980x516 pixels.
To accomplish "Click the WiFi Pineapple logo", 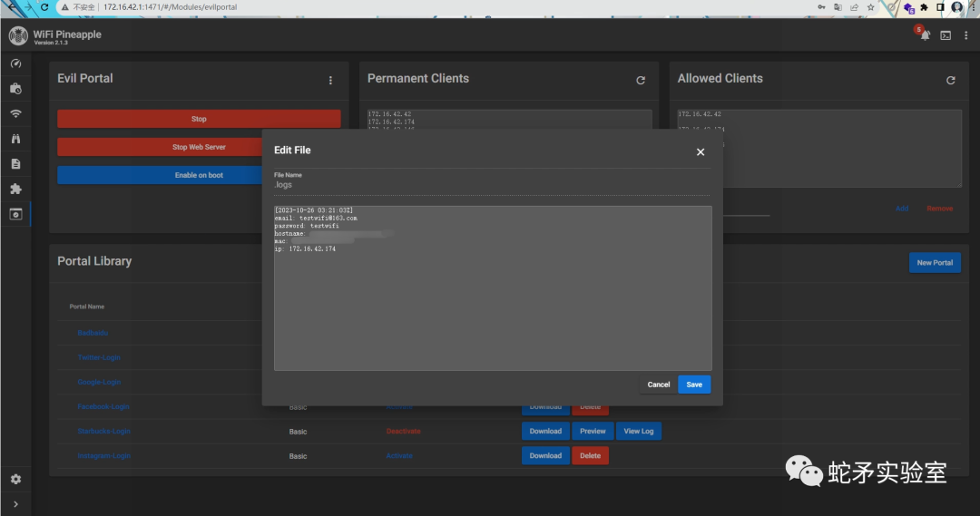I will [18, 35].
